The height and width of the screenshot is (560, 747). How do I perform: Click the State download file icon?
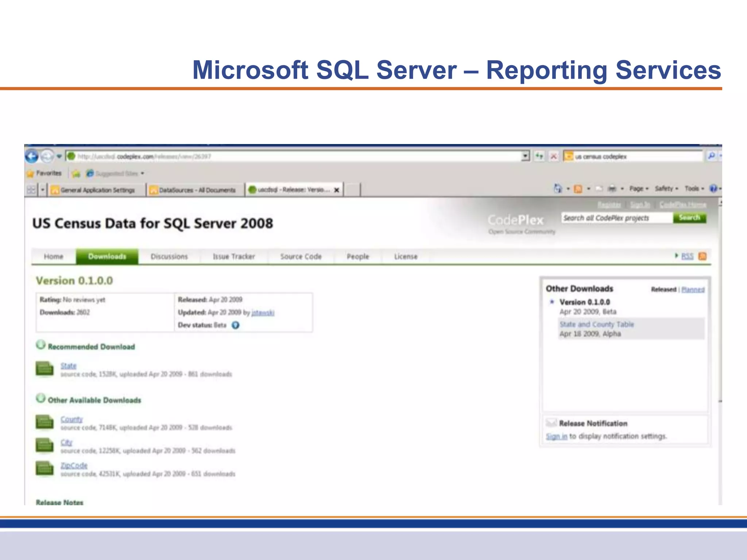(44, 369)
